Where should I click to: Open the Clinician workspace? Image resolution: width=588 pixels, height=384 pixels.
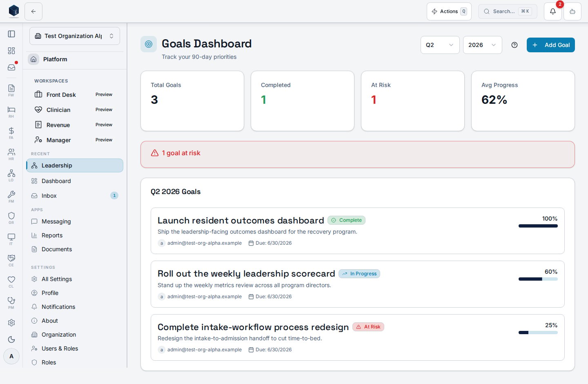[x=75, y=110]
